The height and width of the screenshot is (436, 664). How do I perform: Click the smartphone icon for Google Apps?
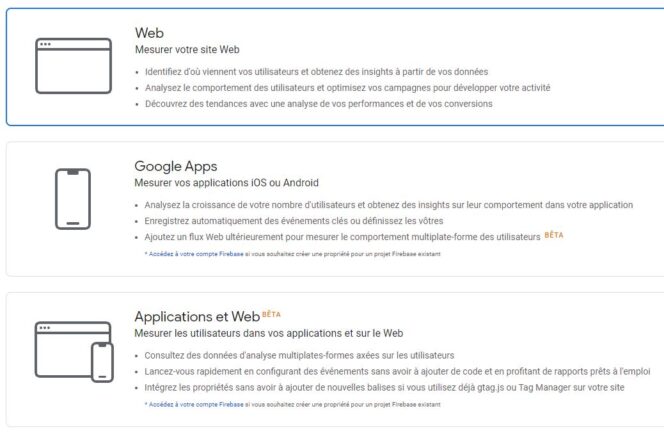pyautogui.click(x=72, y=199)
